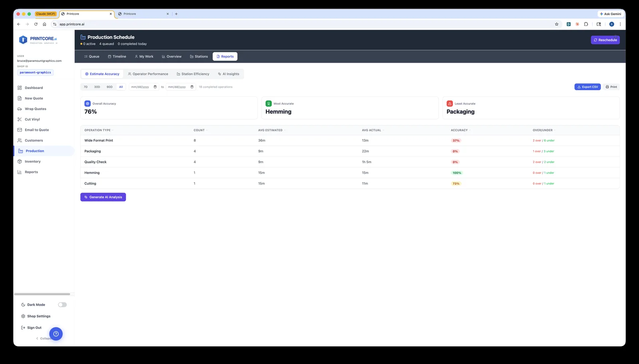The image size is (639, 364).
Task: Select Production in sidebar
Action: tap(44, 151)
